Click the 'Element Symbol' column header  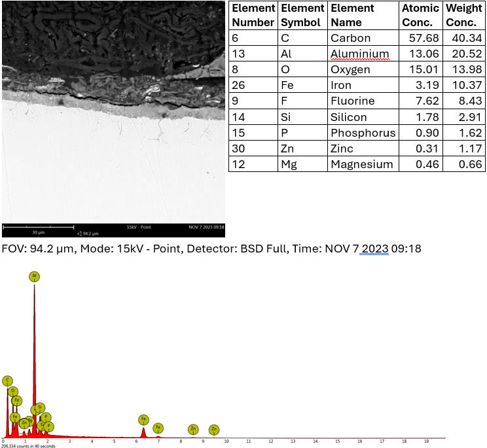point(302,15)
